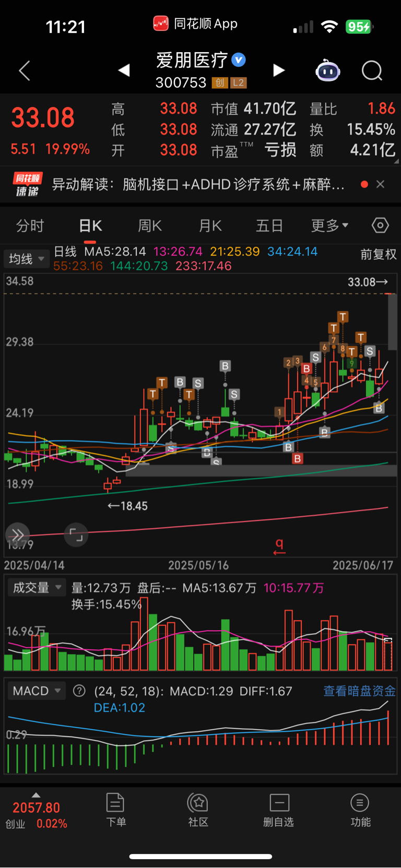The image size is (401, 868).
Task: Tap the current price 33.08
Action: [43, 117]
